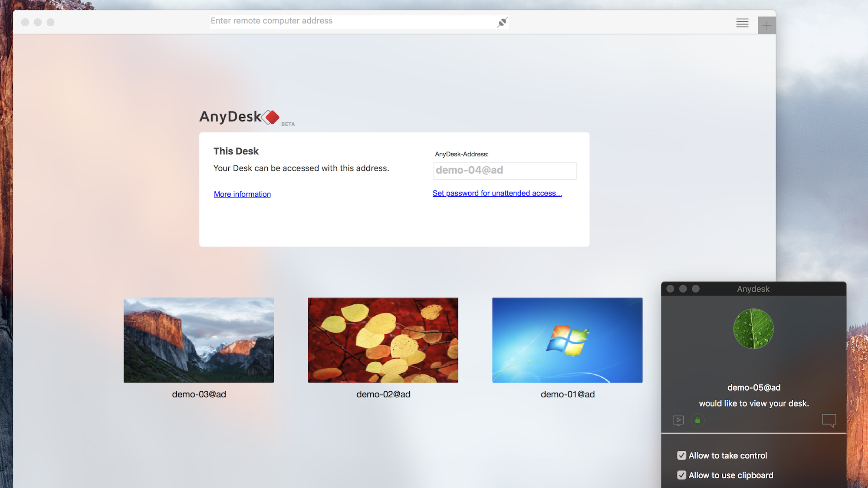Open the hamburger menu
The height and width of the screenshot is (488, 868).
click(742, 23)
